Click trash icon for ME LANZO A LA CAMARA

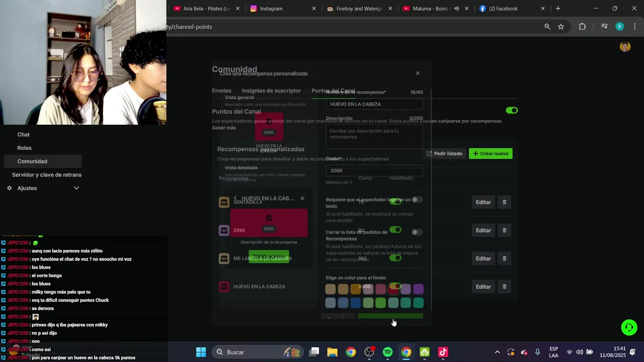pyautogui.click(x=505, y=258)
